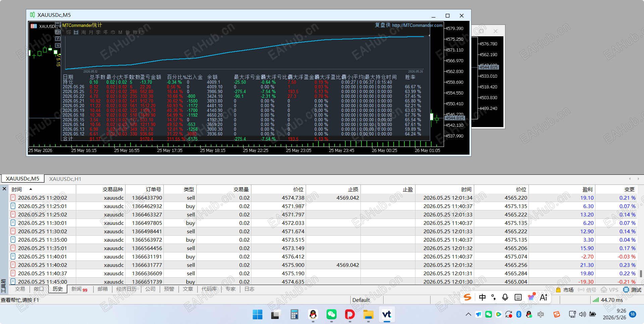Toggle the MTCommander checkmark (√) icon

tap(58, 45)
